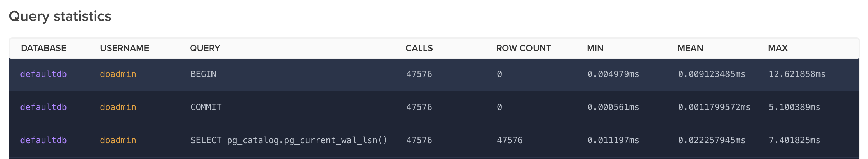Click the DATABASE column header
Viewport: 868px width, 159px height.
[x=44, y=48]
